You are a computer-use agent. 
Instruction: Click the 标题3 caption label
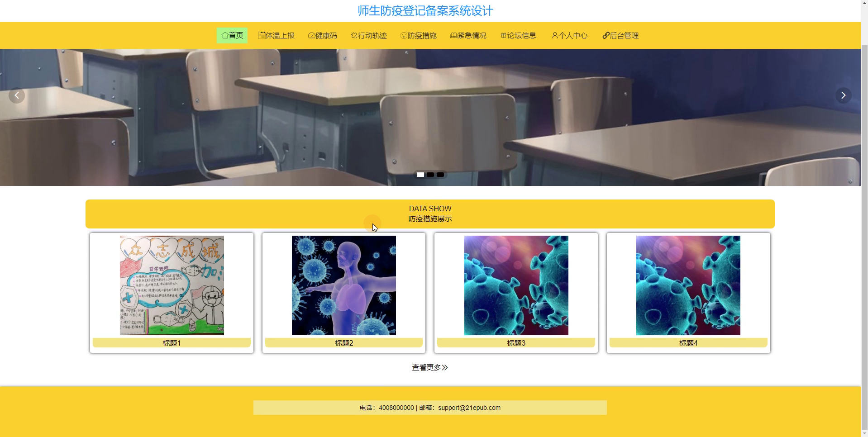click(x=516, y=343)
